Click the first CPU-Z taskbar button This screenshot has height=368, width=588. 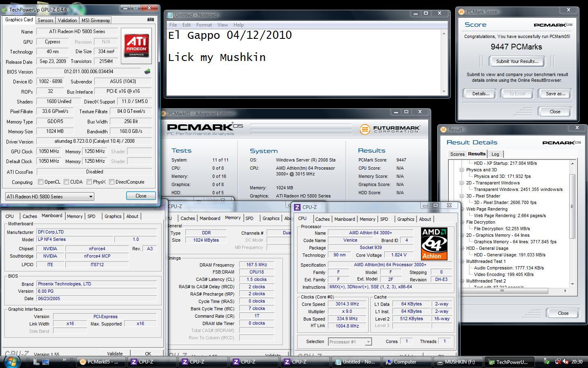click(x=152, y=362)
